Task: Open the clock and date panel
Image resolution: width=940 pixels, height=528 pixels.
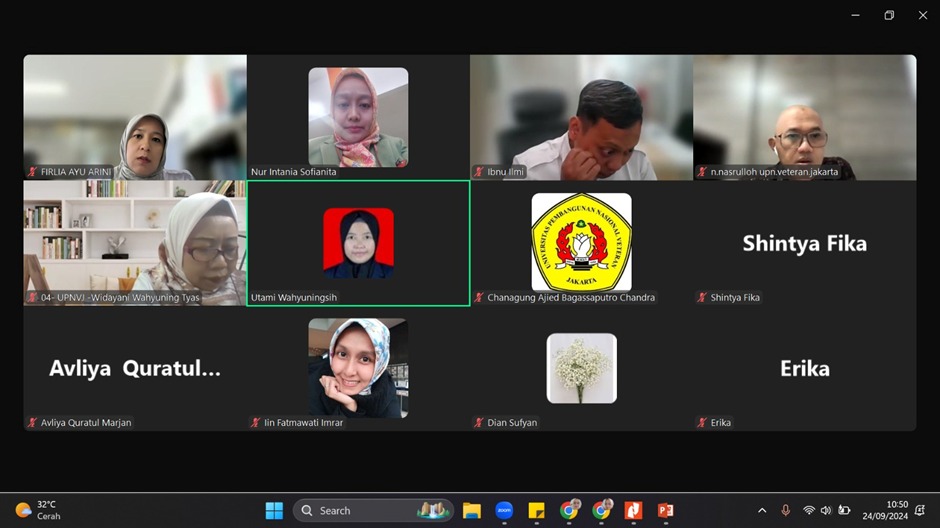Action: tap(883, 510)
